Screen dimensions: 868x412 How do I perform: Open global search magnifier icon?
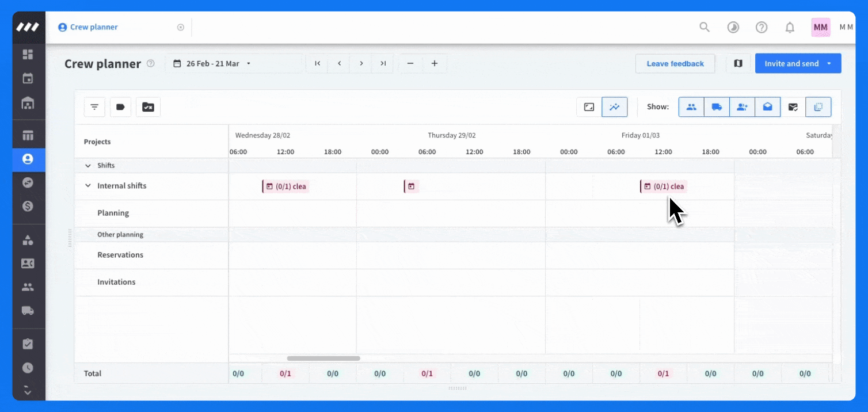(x=705, y=27)
